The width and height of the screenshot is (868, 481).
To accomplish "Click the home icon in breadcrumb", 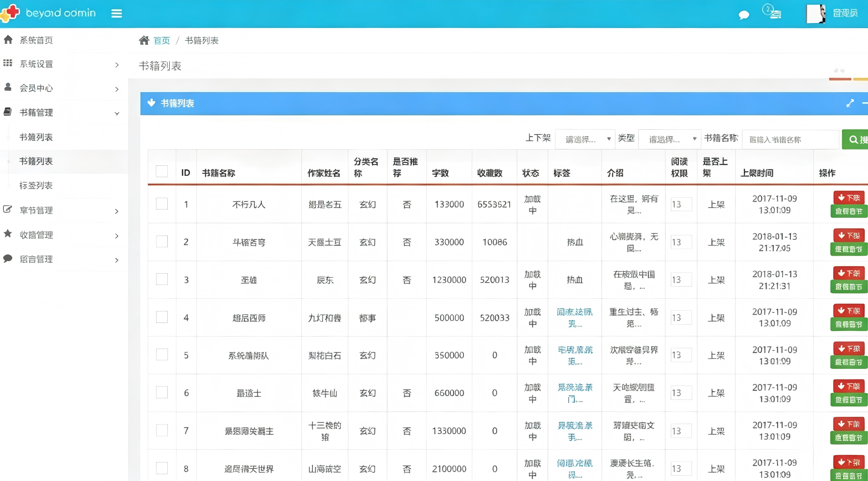I will point(144,41).
